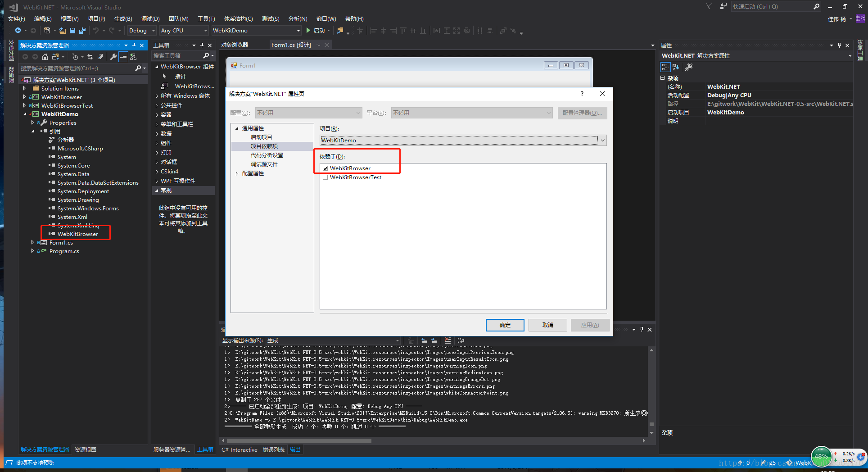Expand Form1.cs node in Solution Explorer
Screen dimensions: 868x472
click(32, 242)
